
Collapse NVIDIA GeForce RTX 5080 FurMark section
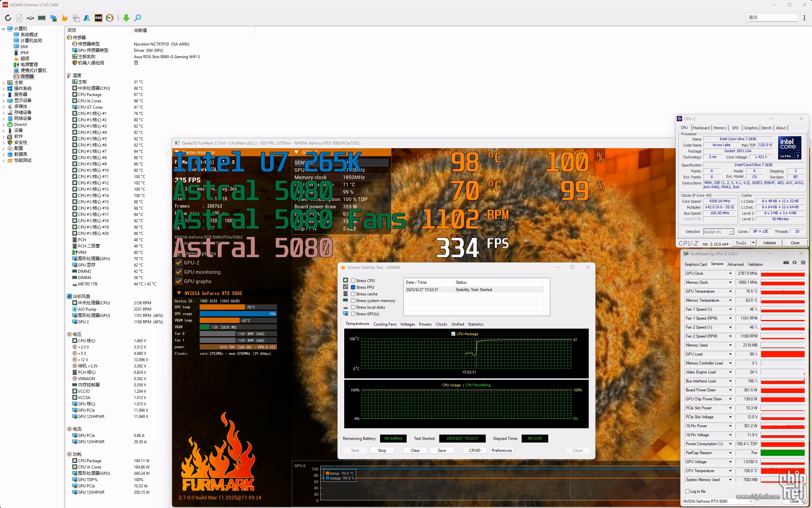(x=179, y=293)
